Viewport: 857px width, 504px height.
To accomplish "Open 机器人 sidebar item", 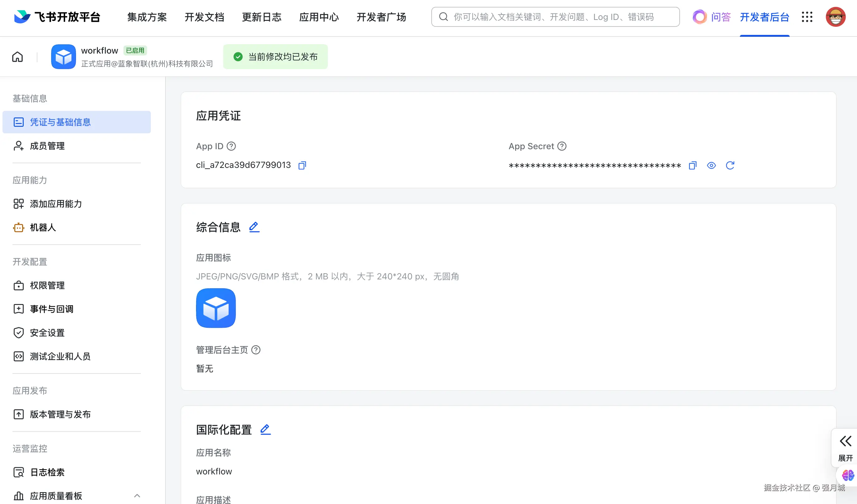I will pos(43,227).
